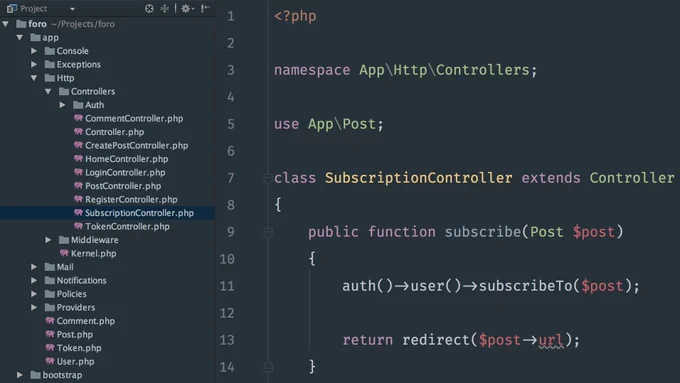Collapse the Http folder

34,78
